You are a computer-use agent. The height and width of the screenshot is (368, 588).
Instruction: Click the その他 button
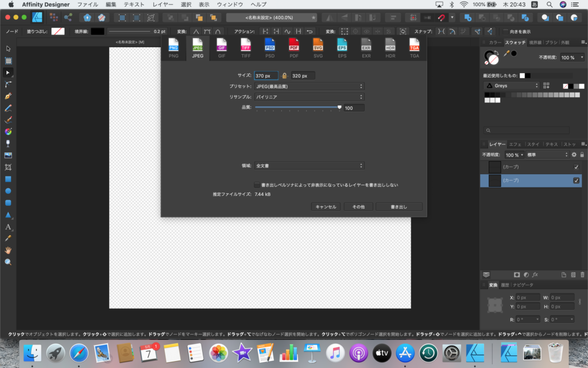click(358, 207)
